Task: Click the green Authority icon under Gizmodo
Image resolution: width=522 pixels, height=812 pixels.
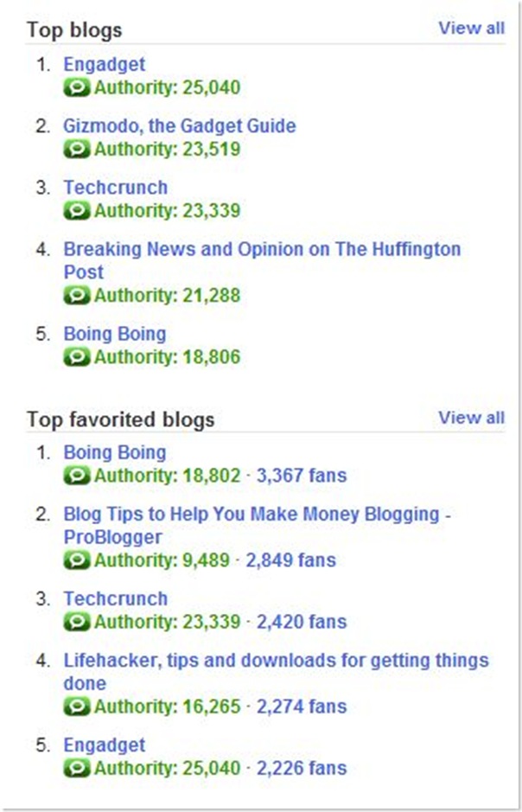Action: [77, 149]
